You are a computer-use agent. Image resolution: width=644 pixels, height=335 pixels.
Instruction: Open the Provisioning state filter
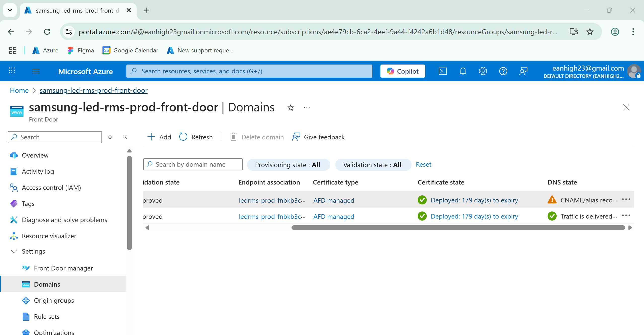coord(288,165)
